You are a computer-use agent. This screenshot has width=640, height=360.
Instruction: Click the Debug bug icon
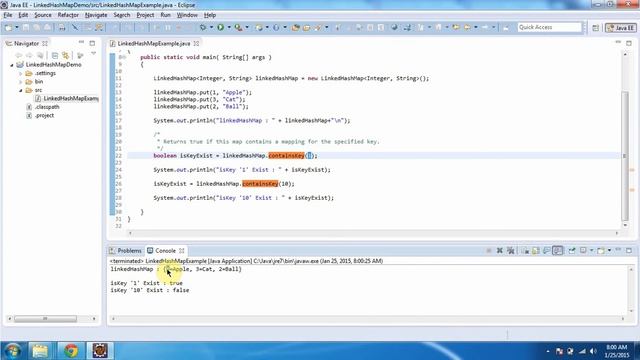[203, 27]
